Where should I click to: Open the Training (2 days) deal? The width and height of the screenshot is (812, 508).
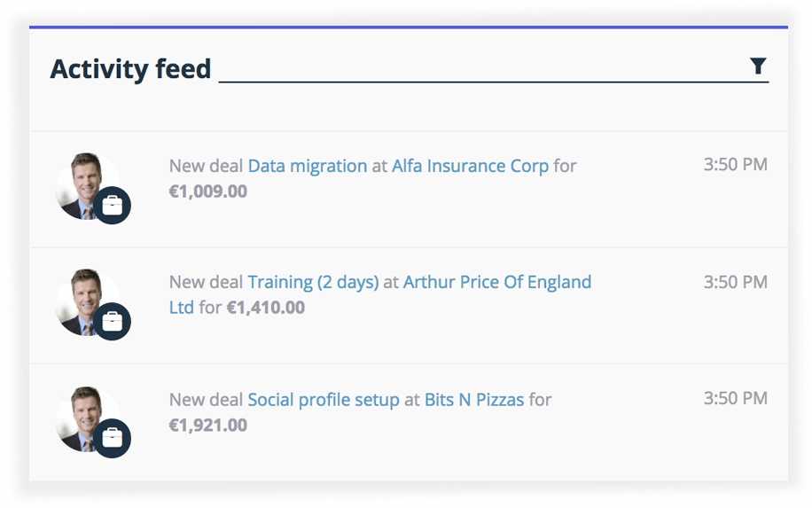tap(313, 282)
